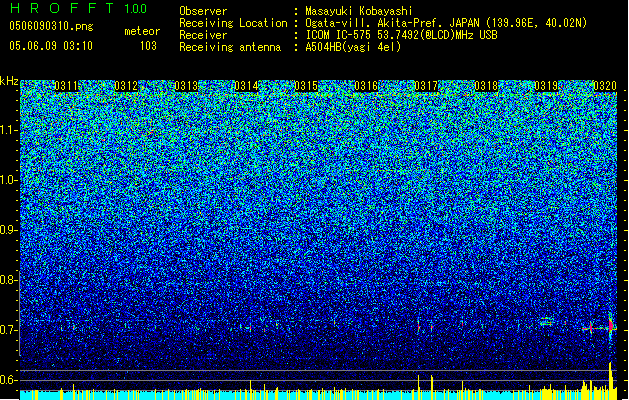The height and width of the screenshot is (400, 629).
Task: Click the 0313 time marker
Action: coord(186,86)
